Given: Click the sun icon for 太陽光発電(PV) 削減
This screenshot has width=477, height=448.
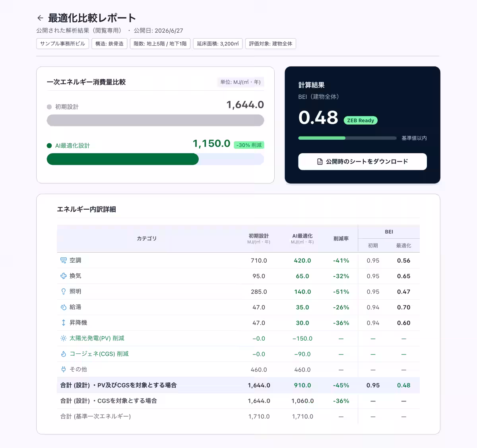Looking at the screenshot, I should (x=63, y=338).
